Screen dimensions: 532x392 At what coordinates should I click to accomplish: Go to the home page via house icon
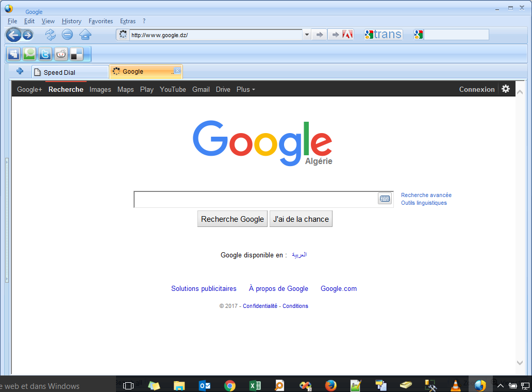[85, 35]
